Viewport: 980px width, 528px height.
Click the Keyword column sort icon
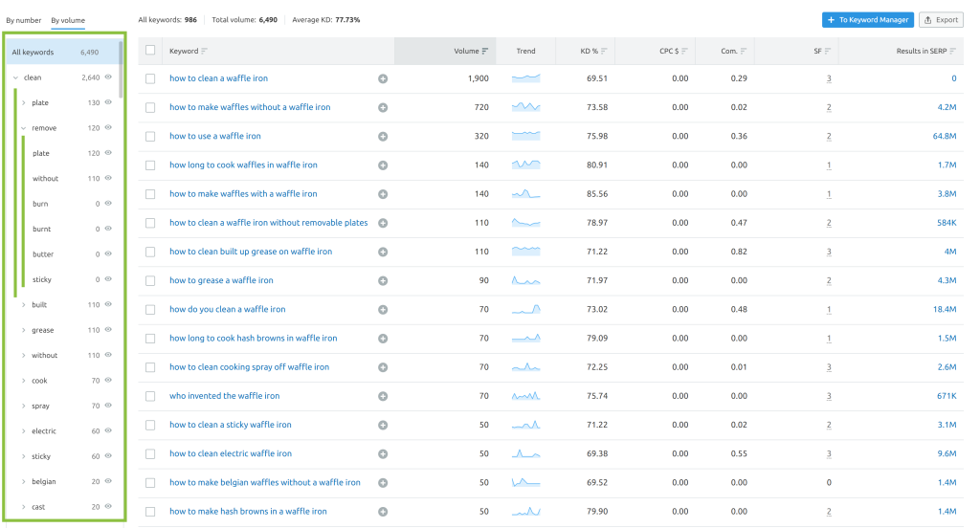pos(204,51)
